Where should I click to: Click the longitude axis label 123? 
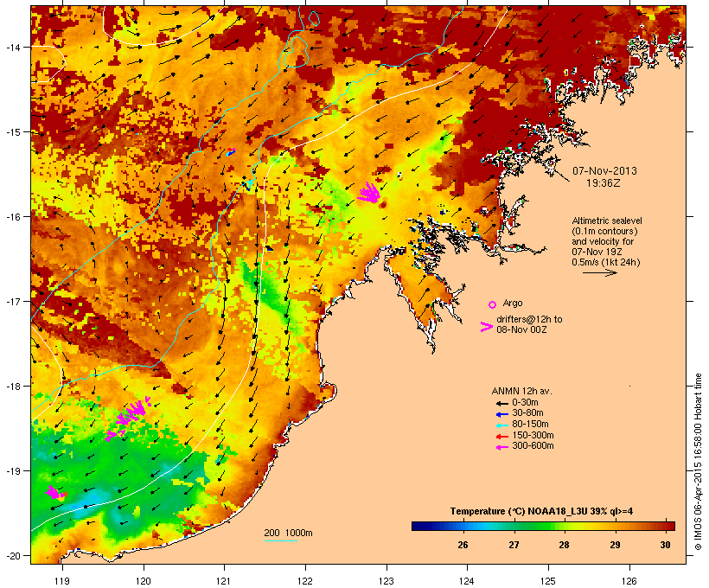coord(386,581)
